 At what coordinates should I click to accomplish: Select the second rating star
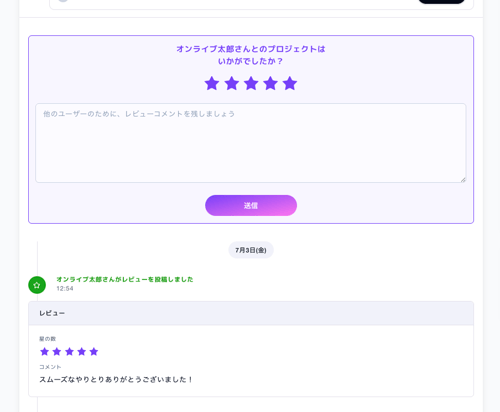point(231,83)
